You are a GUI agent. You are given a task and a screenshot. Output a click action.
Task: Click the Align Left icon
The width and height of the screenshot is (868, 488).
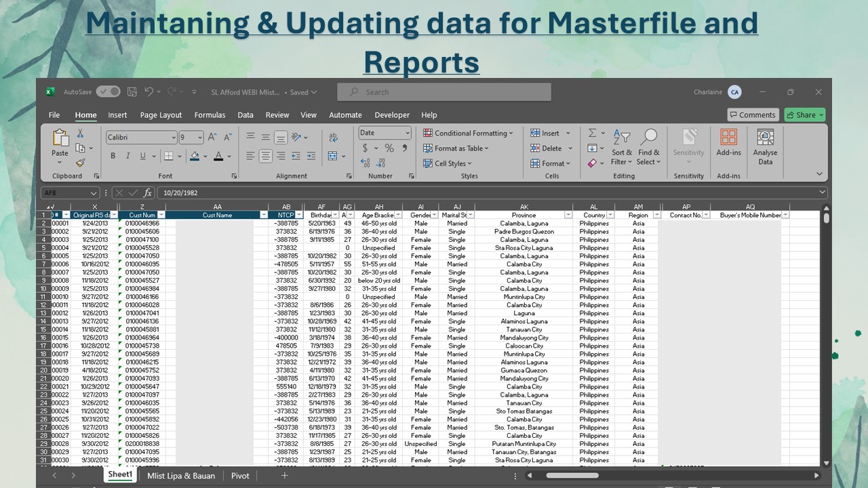(x=250, y=156)
